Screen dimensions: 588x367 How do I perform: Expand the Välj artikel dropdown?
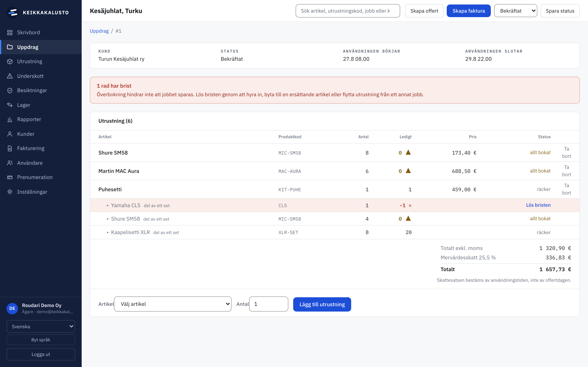[173, 304]
